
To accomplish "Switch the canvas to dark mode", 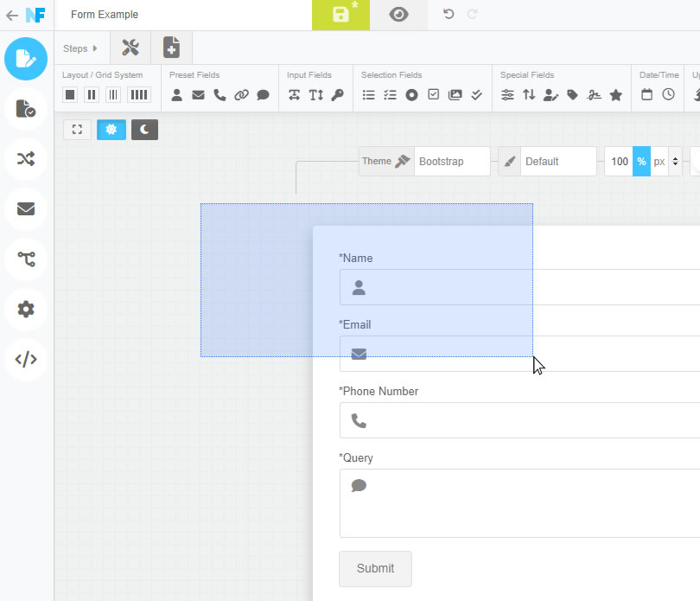I will point(144,130).
